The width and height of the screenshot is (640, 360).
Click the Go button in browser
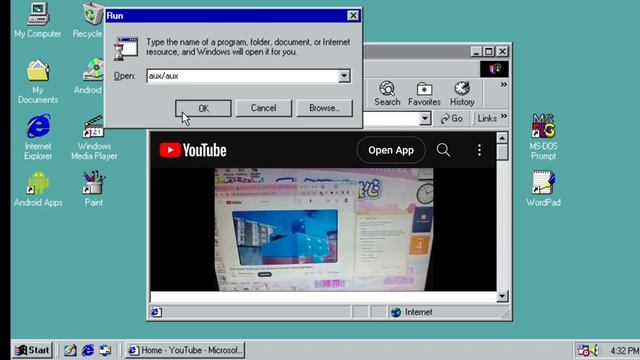[451, 118]
